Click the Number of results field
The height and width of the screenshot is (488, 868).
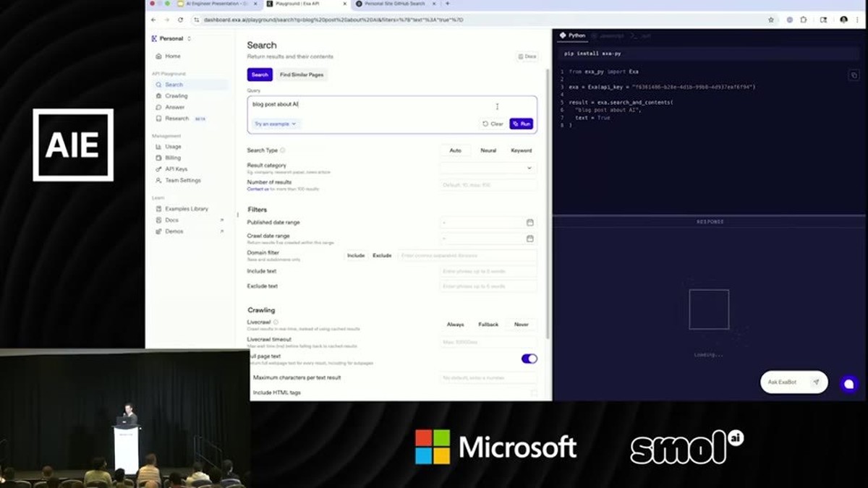(x=488, y=185)
